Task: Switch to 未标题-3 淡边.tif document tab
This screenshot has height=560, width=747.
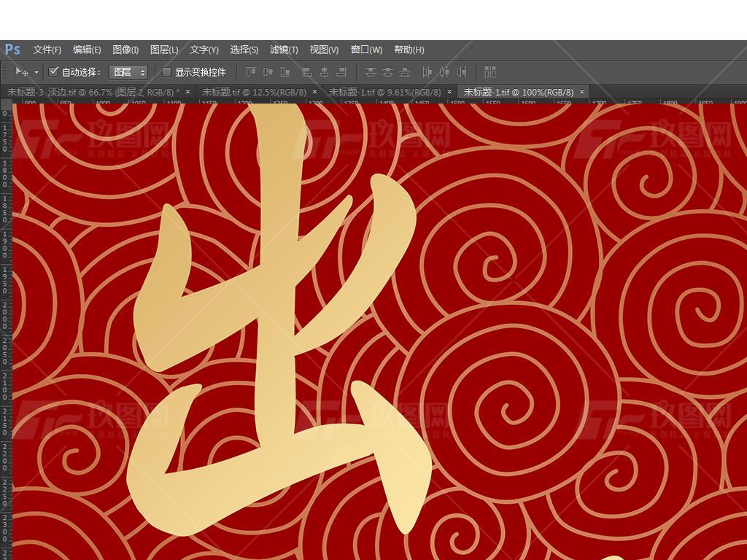Action: point(93,92)
